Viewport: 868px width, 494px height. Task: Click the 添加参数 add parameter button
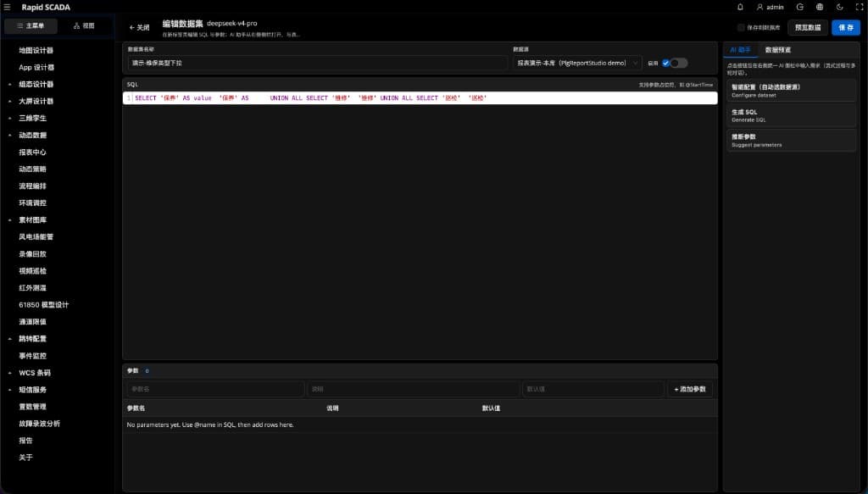pyautogui.click(x=690, y=390)
